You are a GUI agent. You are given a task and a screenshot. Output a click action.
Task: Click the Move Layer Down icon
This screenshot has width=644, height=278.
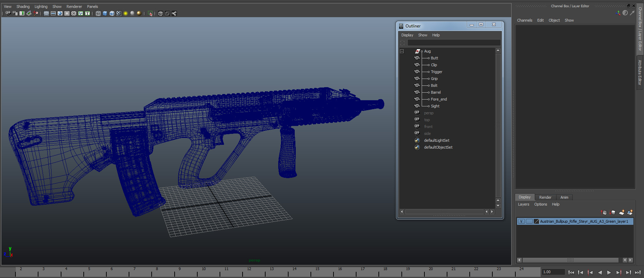tap(612, 212)
